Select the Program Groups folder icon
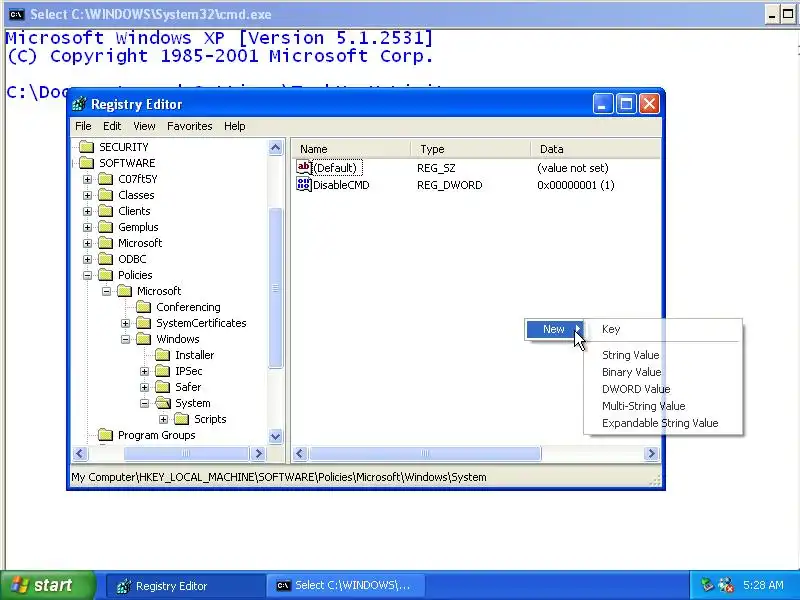Viewport: 800px width, 600px height. point(106,435)
